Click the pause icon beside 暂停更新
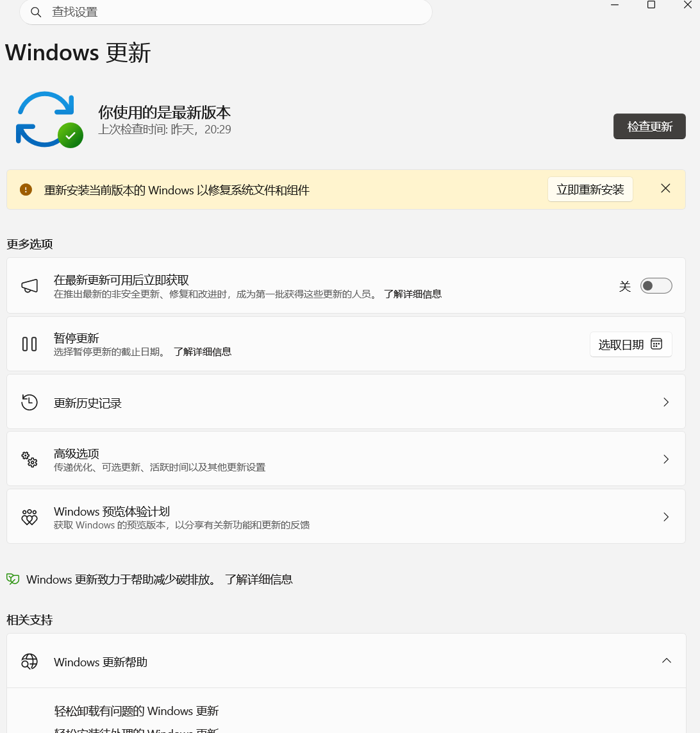 coord(29,344)
